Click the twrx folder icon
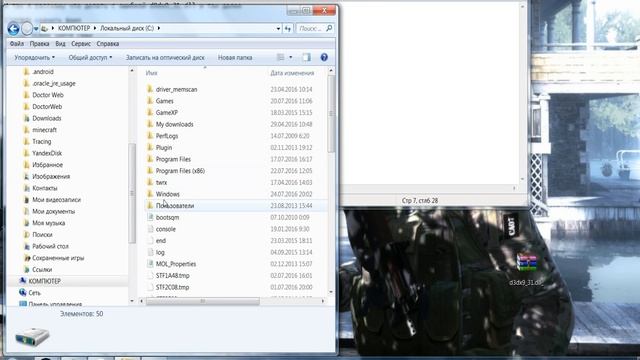Image resolution: width=640 pixels, height=360 pixels. pos(150,182)
